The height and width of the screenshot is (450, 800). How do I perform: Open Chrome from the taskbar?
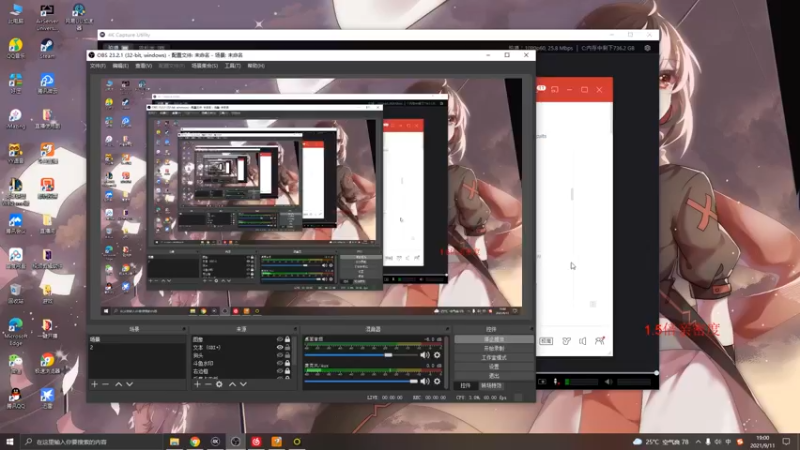pyautogui.click(x=195, y=442)
